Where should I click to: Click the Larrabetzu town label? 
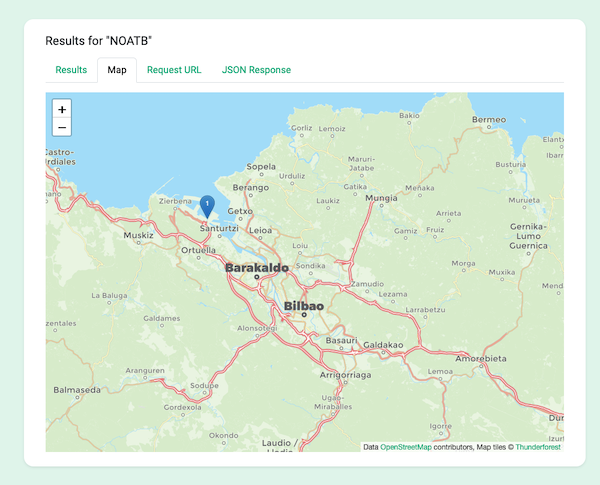[x=425, y=310]
